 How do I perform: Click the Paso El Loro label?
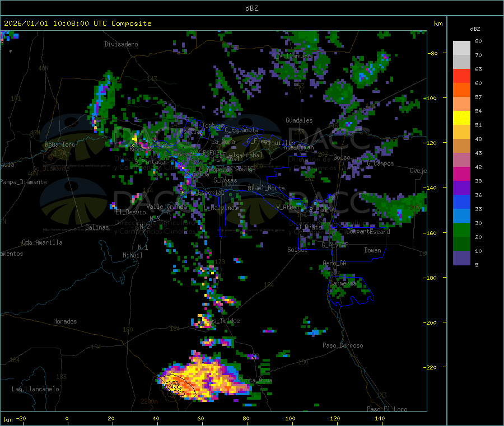(x=388, y=409)
